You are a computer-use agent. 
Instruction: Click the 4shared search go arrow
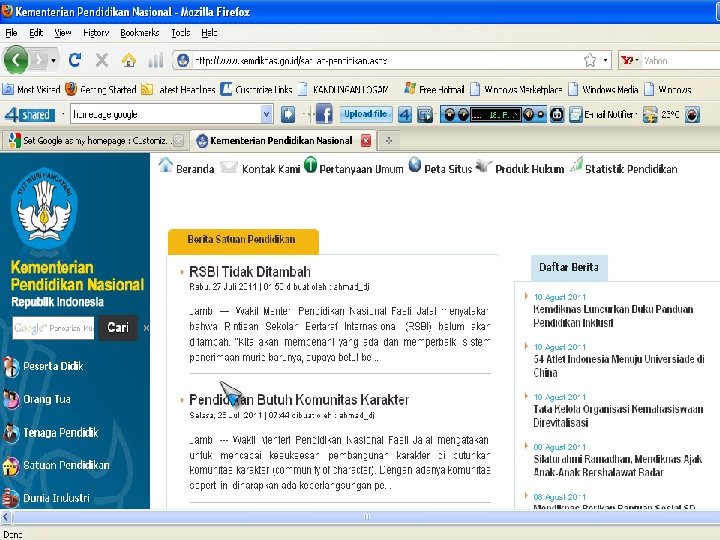click(288, 114)
